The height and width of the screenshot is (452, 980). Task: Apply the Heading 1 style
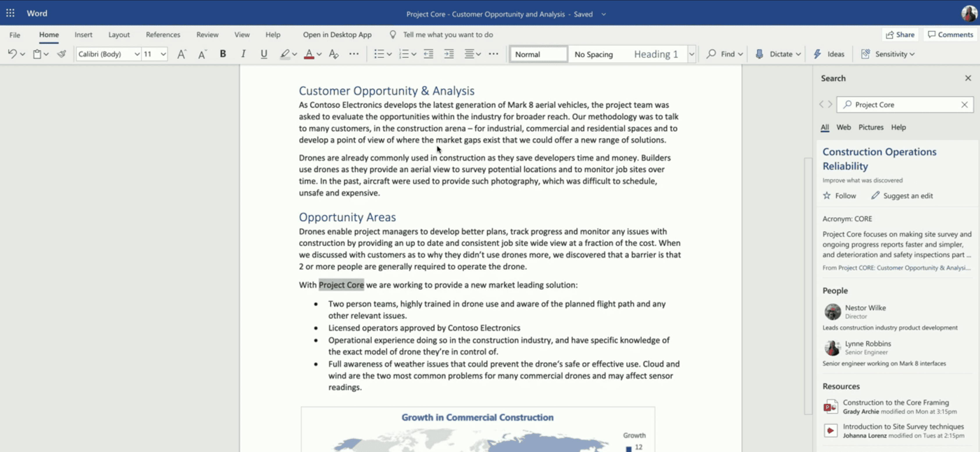(656, 54)
